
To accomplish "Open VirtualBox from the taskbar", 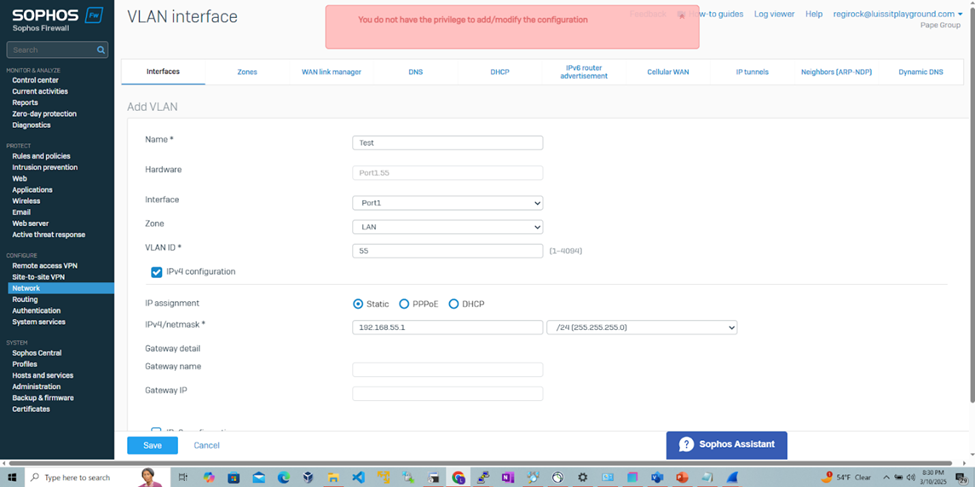I will click(308, 477).
